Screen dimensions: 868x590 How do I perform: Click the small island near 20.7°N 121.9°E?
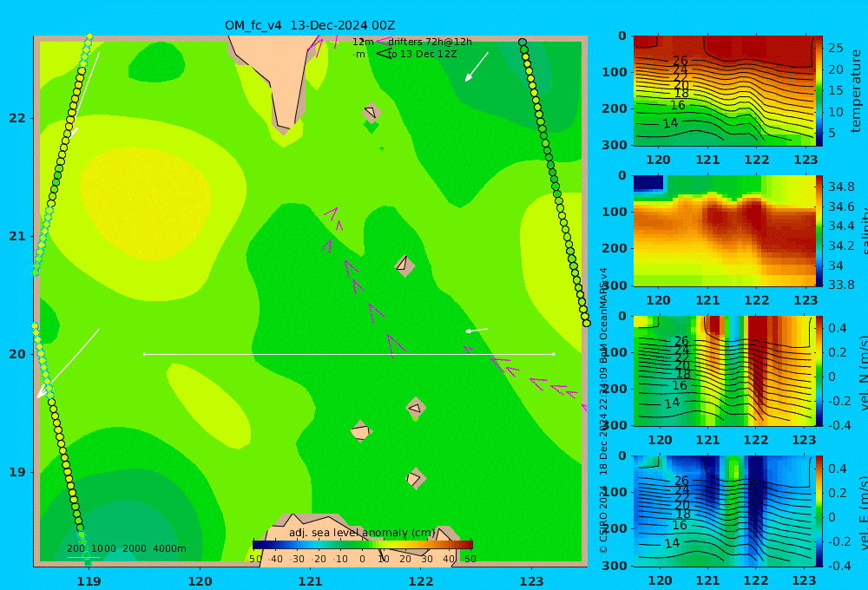[404, 265]
